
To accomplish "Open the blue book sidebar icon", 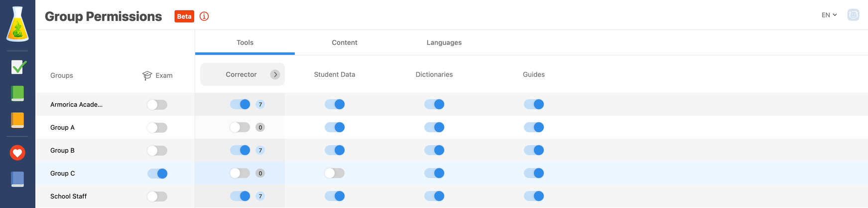I will pyautogui.click(x=17, y=179).
